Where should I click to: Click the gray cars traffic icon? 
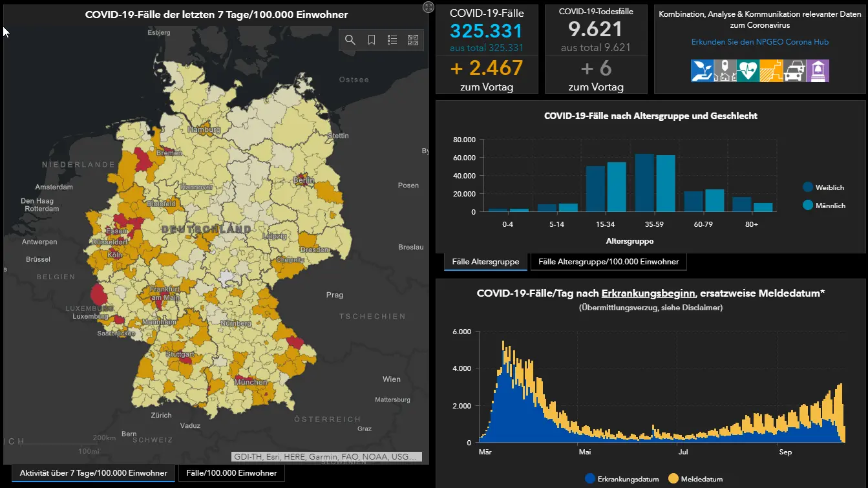point(794,70)
